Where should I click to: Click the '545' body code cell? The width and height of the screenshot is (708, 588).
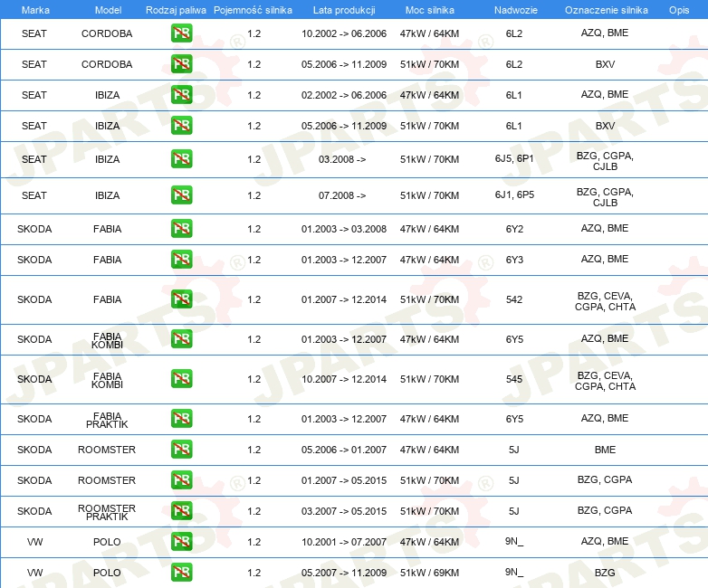[514, 379]
